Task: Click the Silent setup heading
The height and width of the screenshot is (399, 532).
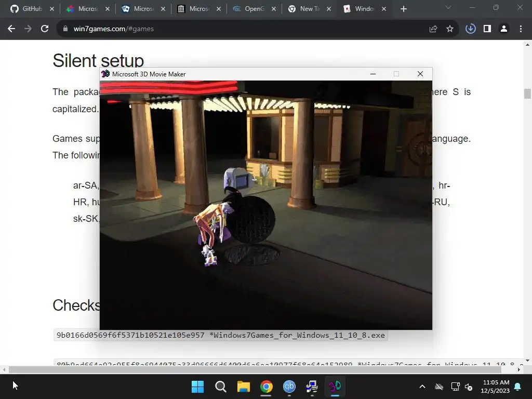Action: tap(98, 61)
